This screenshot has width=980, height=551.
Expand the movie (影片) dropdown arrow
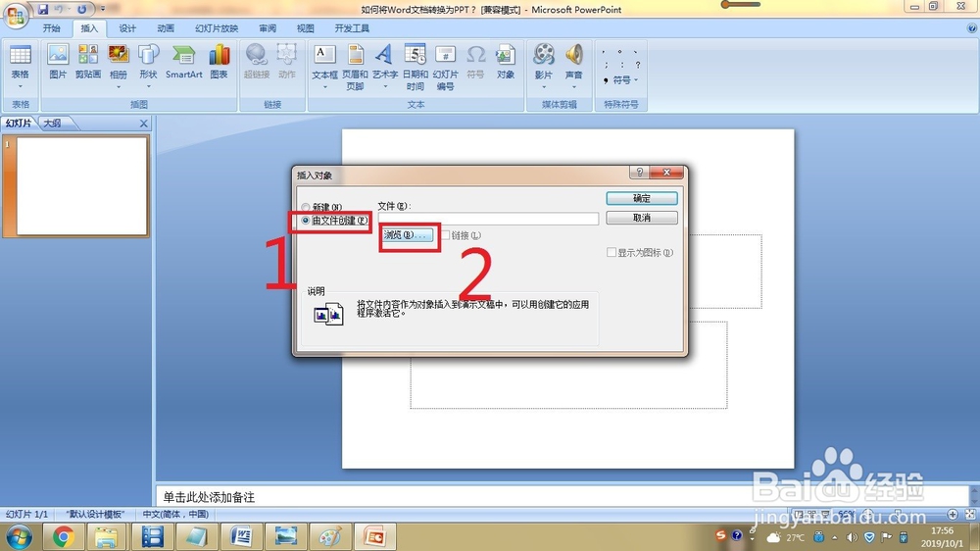[x=544, y=87]
